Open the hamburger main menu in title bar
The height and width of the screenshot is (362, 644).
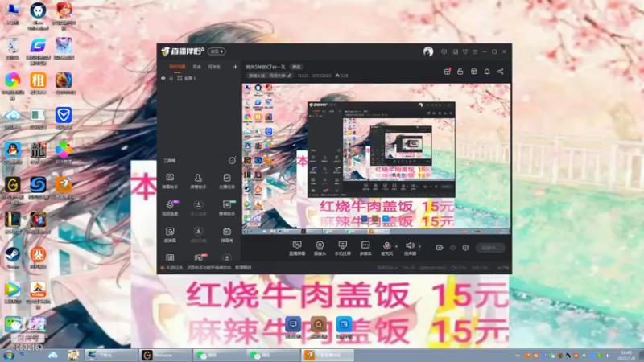(x=475, y=51)
